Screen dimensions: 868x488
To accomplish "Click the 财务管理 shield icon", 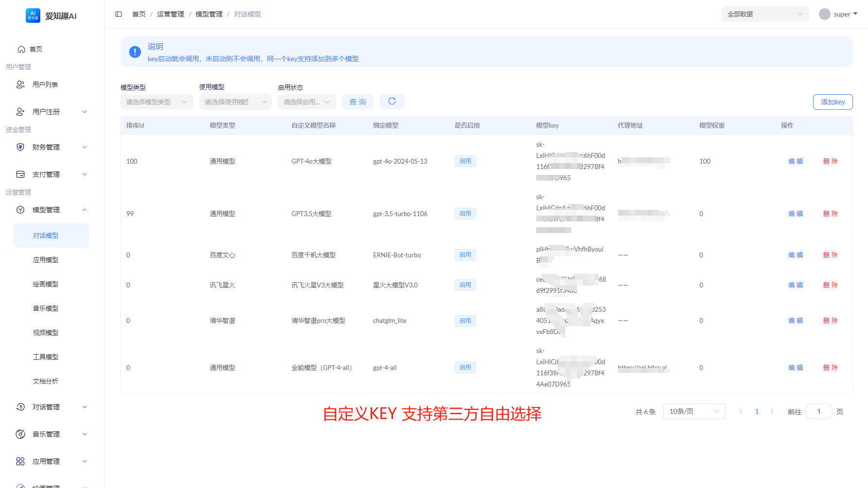I will (x=20, y=147).
